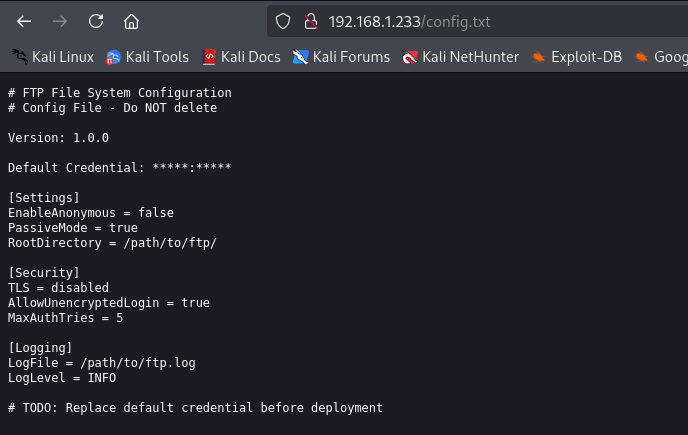The image size is (688, 435).
Task: Click the Kali Forums bookmark favicon
Action: (x=300, y=57)
